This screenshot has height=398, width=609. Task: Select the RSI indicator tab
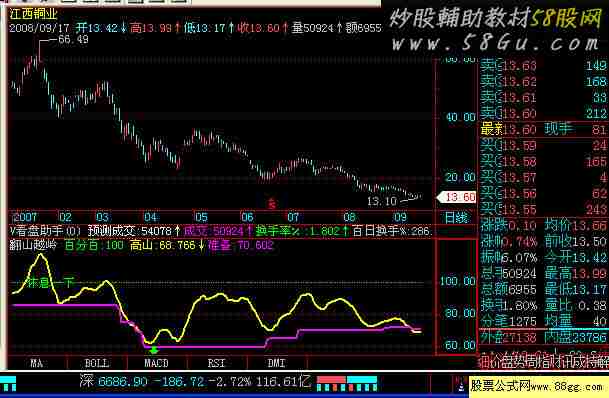[x=216, y=363]
